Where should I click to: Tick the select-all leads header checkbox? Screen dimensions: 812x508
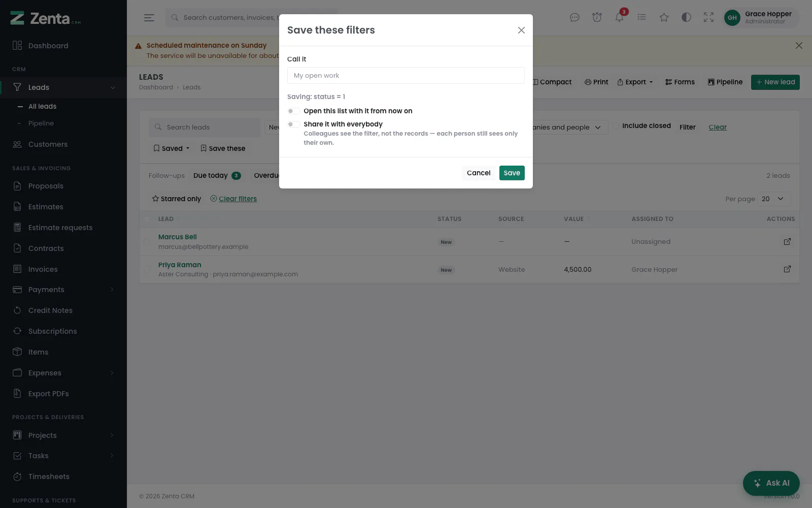pos(147,219)
